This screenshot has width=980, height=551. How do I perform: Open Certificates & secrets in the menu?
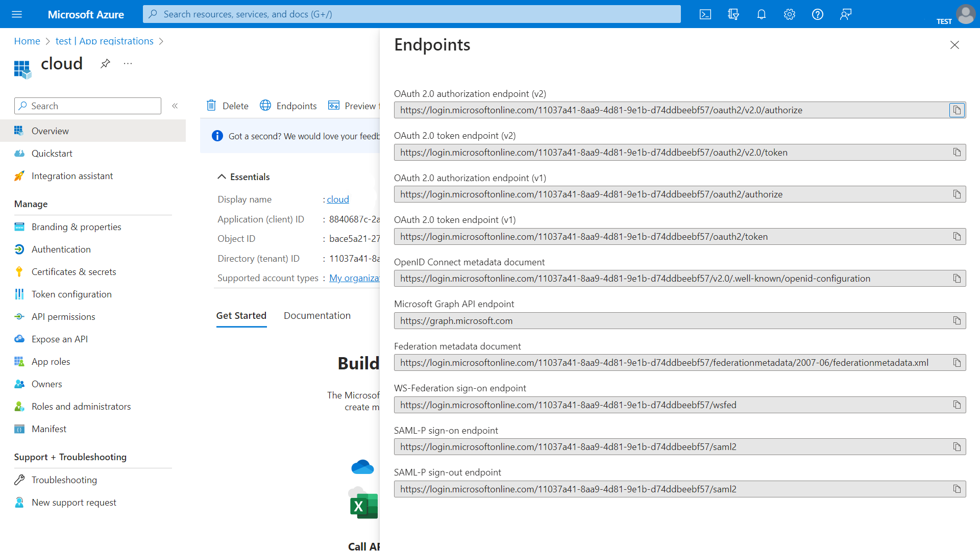[x=73, y=272]
